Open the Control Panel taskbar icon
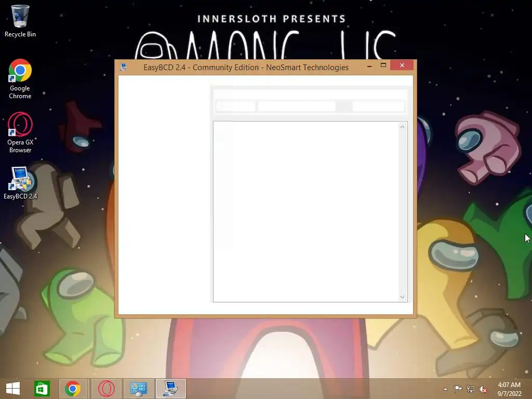 coord(138,389)
